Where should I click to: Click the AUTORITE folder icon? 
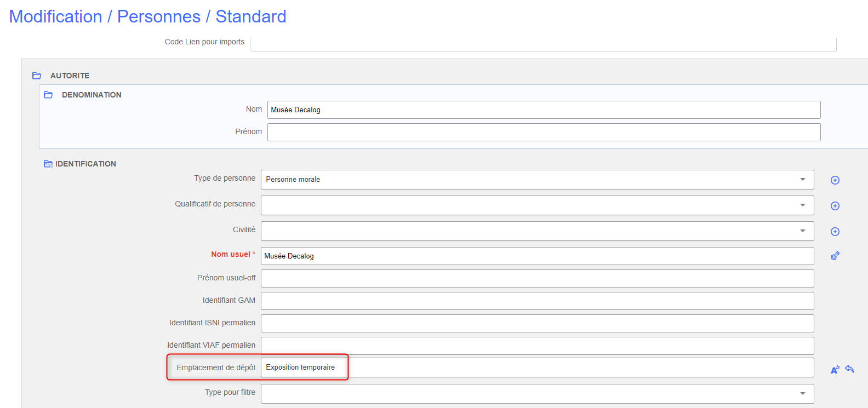click(x=37, y=76)
